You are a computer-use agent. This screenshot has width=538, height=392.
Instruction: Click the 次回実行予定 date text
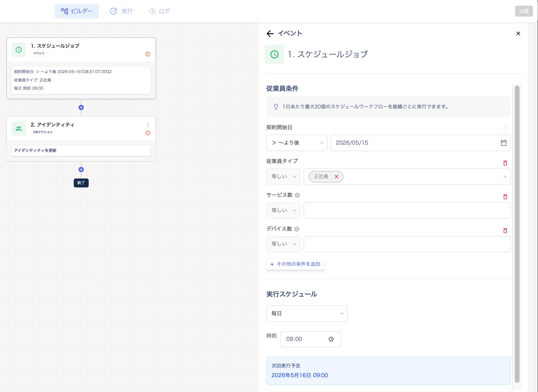point(299,375)
